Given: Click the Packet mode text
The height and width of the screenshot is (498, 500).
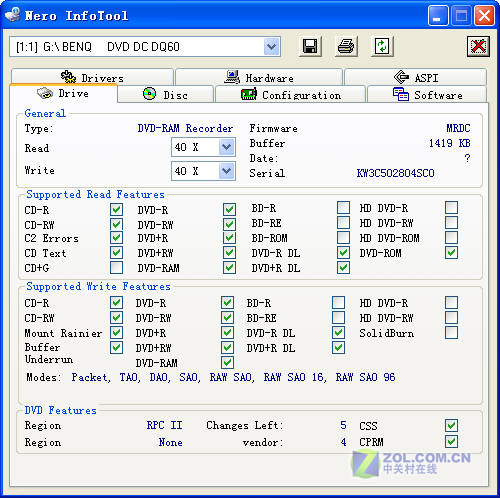Looking at the screenshot, I should [x=91, y=377].
